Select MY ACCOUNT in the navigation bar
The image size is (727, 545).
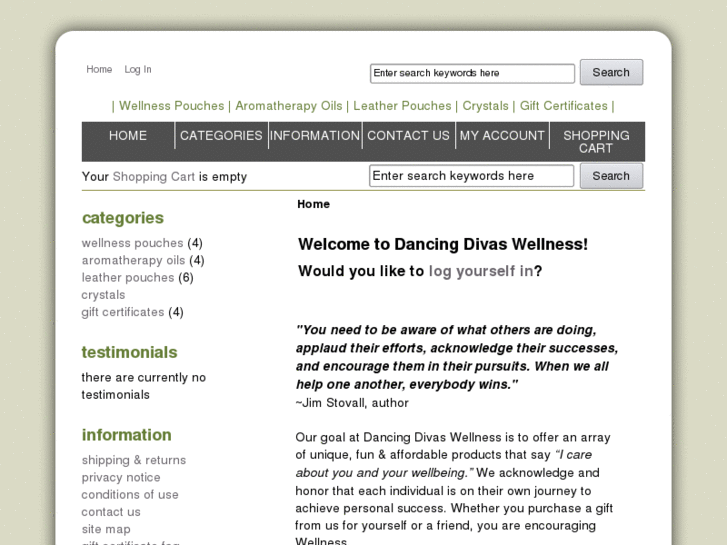(x=502, y=135)
